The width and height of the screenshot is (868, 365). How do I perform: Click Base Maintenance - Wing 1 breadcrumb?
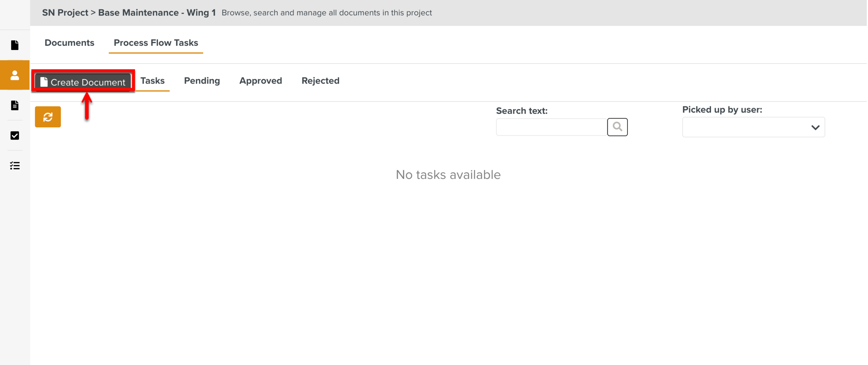click(157, 12)
